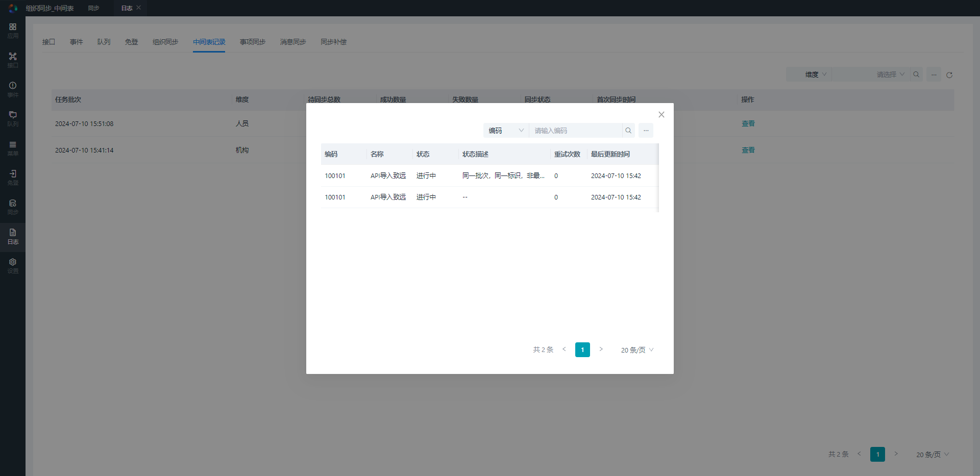The height and width of the screenshot is (476, 980).
Task: Open the 同步 top tab
Action: click(93, 8)
